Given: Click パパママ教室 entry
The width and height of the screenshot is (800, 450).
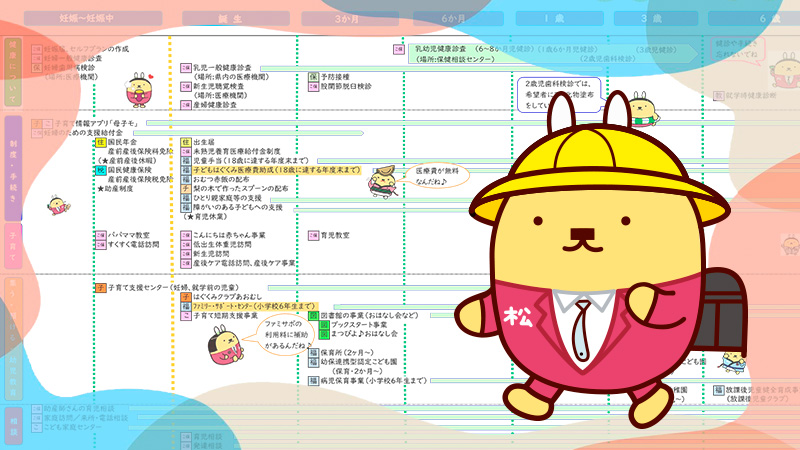Looking at the screenshot, I should tap(129, 235).
